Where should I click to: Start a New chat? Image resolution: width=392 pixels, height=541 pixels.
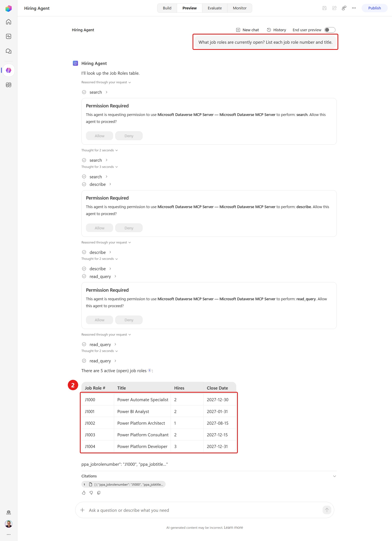point(247,30)
